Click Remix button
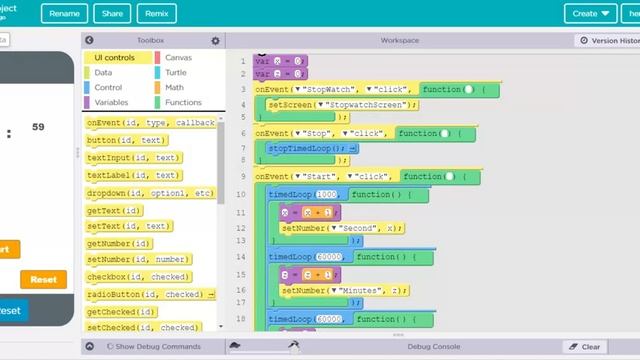The width and height of the screenshot is (640, 360). 157,13
